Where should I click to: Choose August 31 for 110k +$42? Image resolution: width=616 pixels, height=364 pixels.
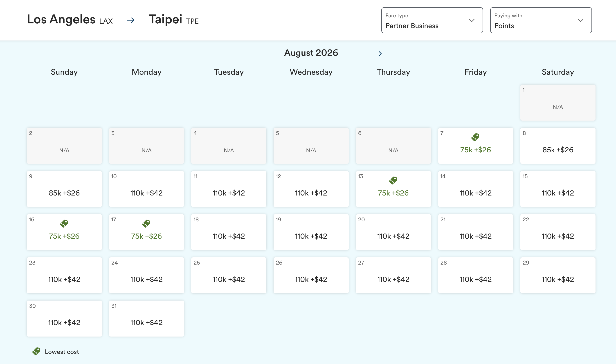click(146, 318)
